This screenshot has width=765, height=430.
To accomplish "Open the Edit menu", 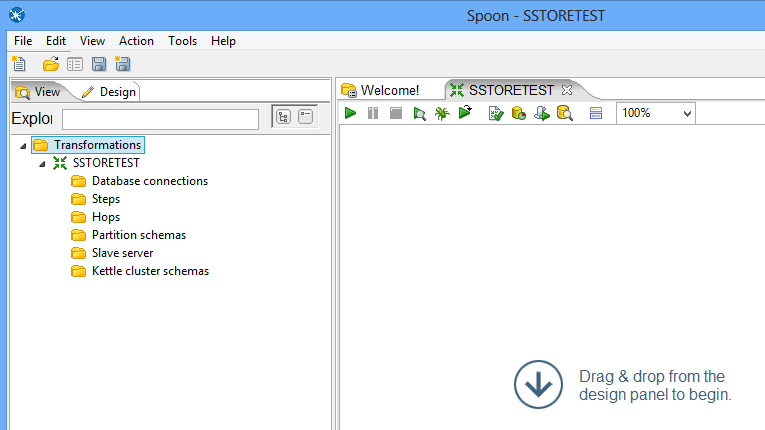I will coord(56,41).
